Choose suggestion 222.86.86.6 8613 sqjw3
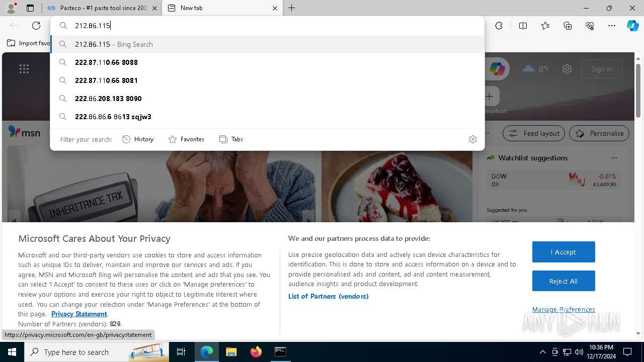This screenshot has width=644, height=362. click(267, 117)
